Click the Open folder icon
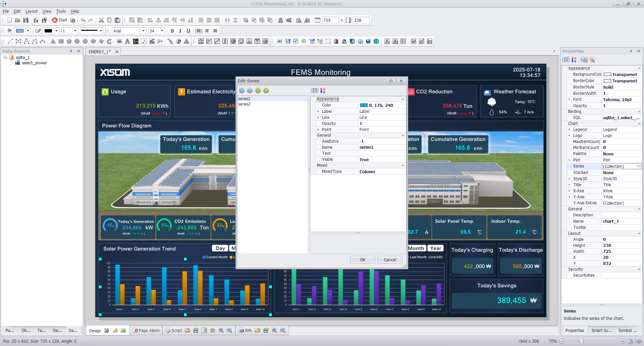This screenshot has width=644, height=346. pyautogui.click(x=17, y=20)
